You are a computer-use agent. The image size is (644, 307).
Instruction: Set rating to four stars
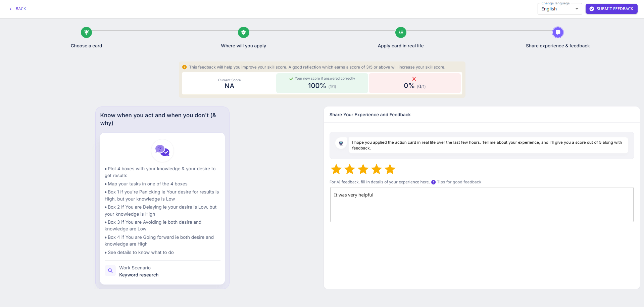click(x=377, y=169)
